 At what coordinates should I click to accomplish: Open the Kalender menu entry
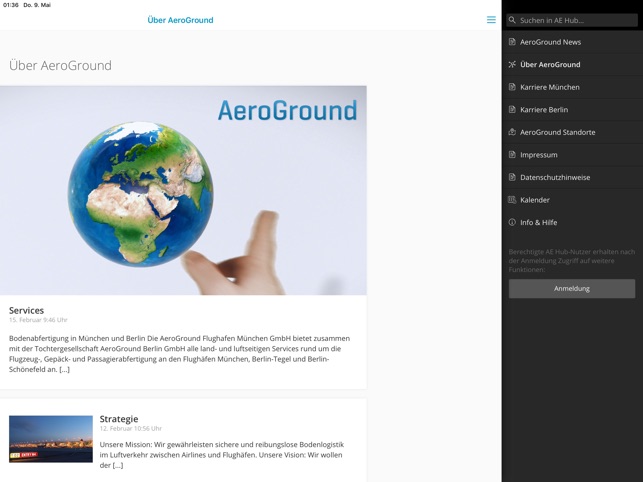click(x=572, y=200)
